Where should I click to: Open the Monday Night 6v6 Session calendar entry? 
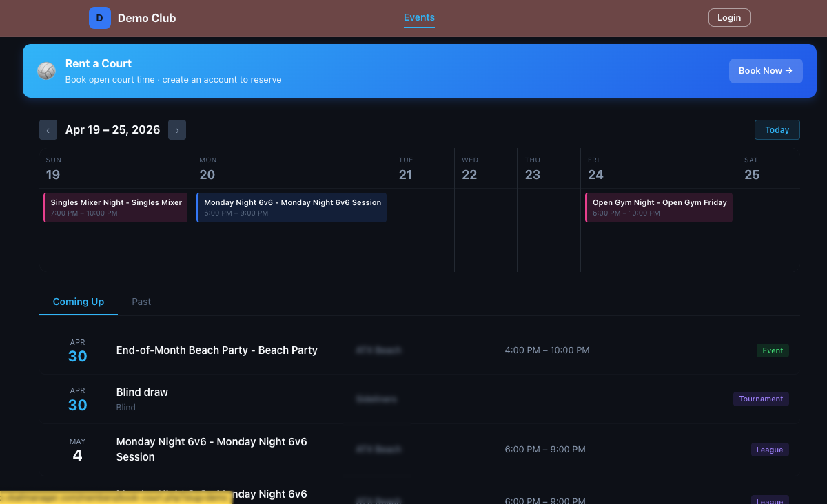click(x=292, y=207)
